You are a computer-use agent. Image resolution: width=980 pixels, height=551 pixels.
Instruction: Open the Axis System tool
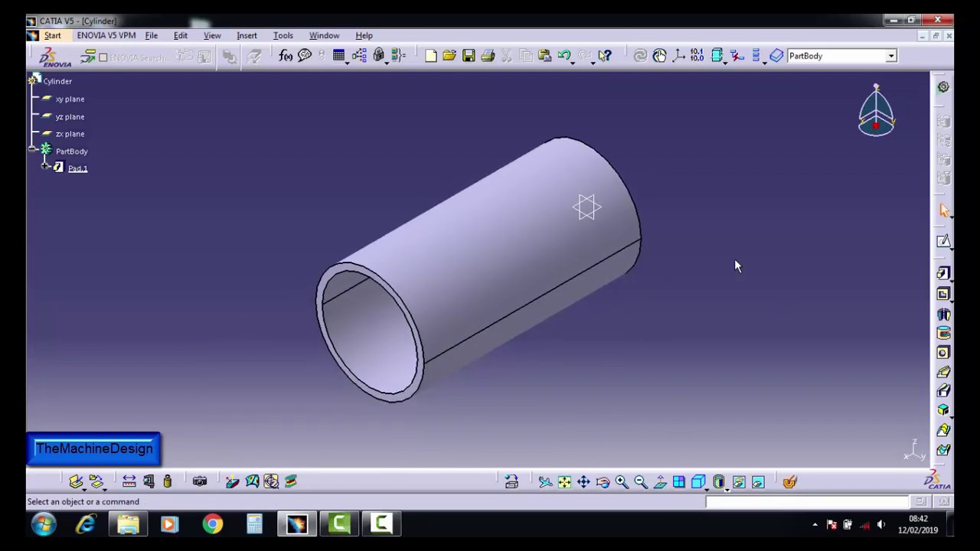pyautogui.click(x=678, y=56)
